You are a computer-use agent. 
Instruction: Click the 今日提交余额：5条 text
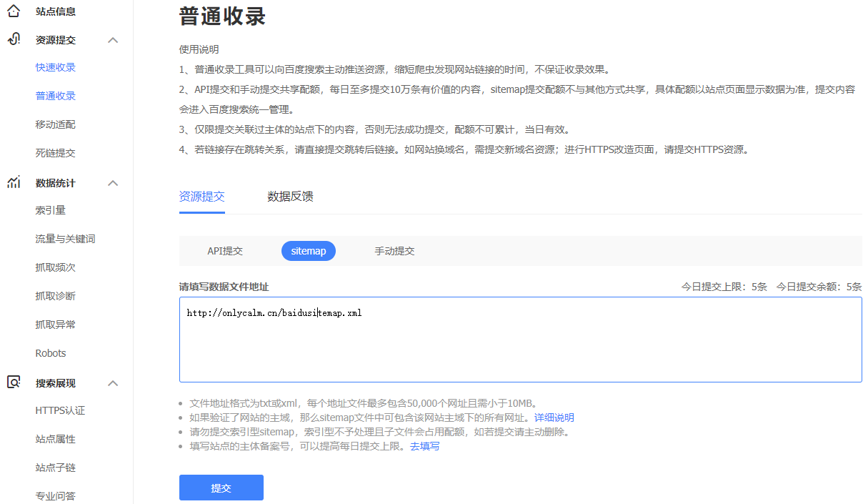(819, 287)
